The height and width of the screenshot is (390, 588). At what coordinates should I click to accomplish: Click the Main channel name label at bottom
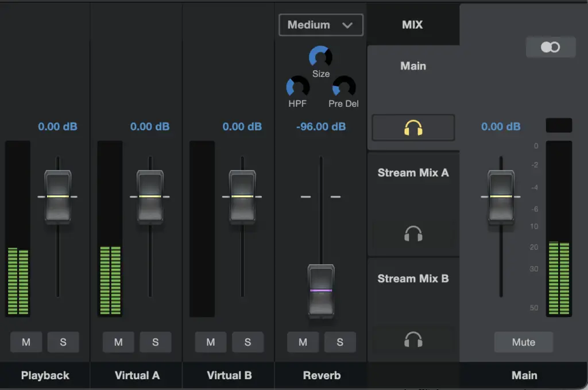pyautogui.click(x=524, y=376)
